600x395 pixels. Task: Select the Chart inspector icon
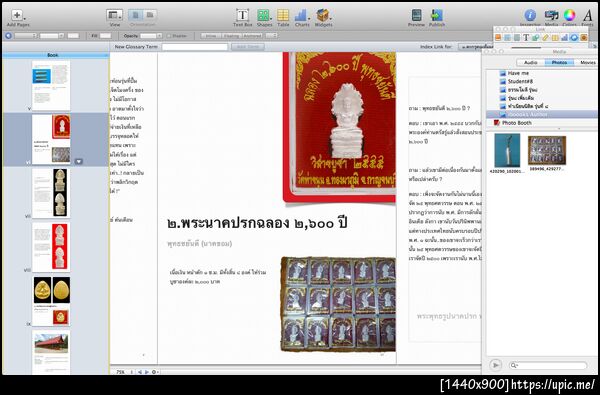pos(564,38)
